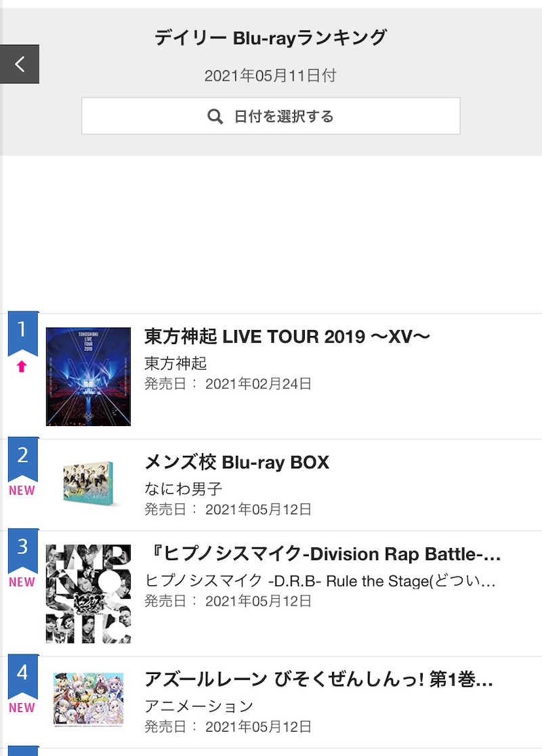542x756 pixels.
Task: Click the rank 3 blue badge
Action: coord(22,548)
